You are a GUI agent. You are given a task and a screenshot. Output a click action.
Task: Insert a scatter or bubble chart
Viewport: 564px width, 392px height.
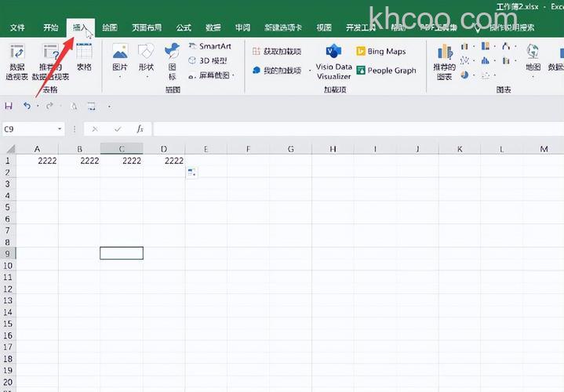(x=488, y=74)
